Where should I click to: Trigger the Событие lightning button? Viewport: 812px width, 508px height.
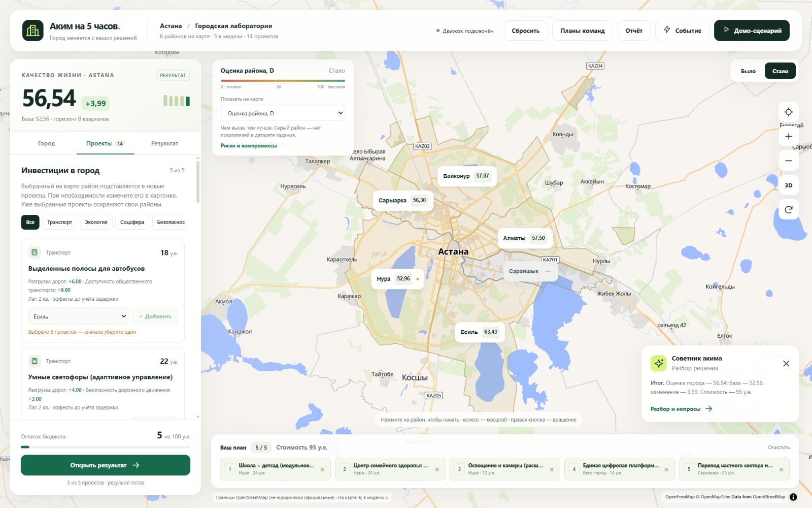point(682,30)
